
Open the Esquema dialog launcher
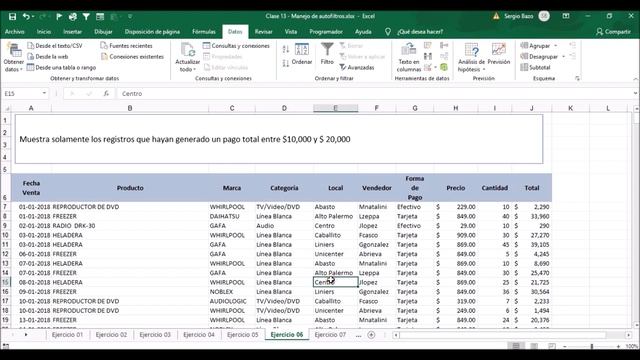[x=577, y=78]
